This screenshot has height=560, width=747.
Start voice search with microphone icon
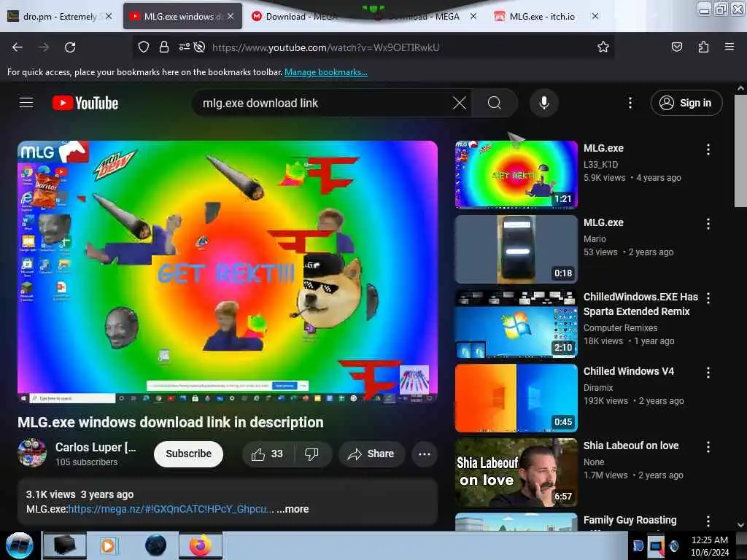pyautogui.click(x=543, y=103)
